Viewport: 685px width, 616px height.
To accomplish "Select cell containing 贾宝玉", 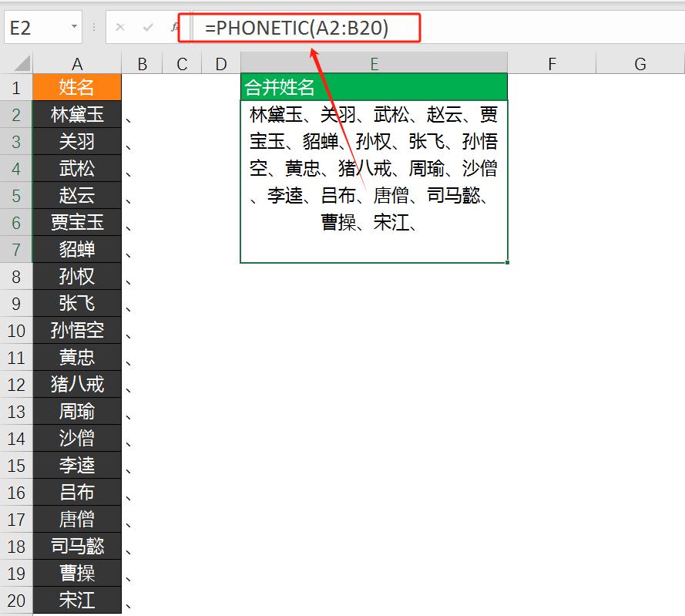I will point(77,223).
